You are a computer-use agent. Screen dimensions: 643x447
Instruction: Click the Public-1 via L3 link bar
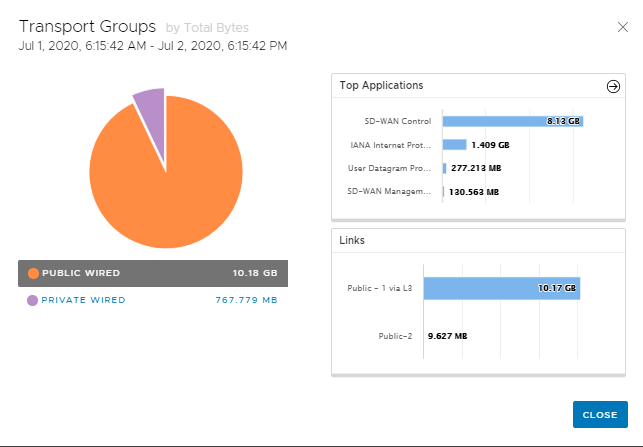click(x=501, y=288)
